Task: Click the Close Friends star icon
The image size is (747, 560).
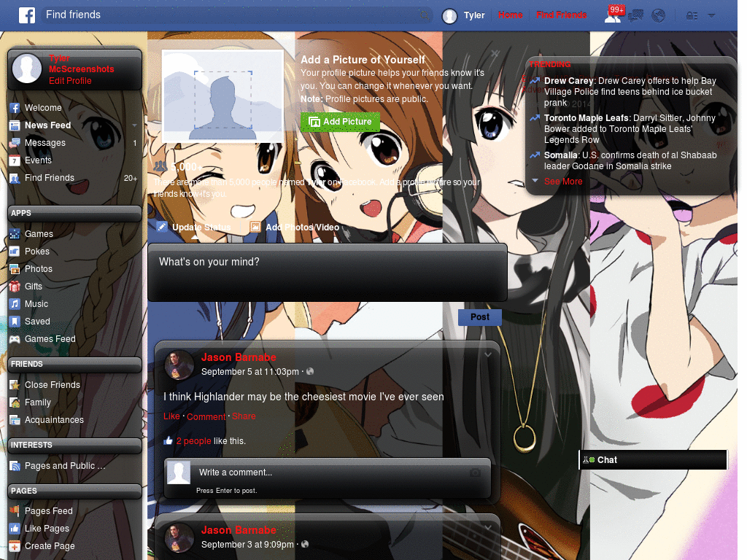Action: click(x=15, y=385)
